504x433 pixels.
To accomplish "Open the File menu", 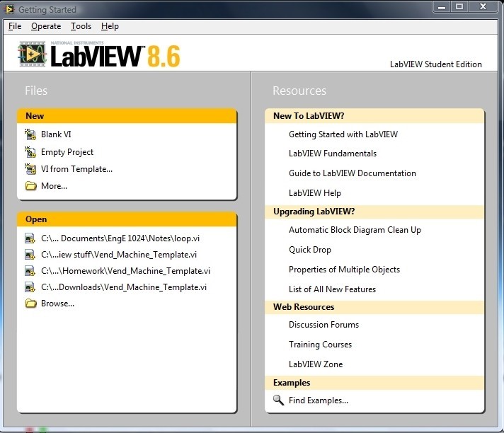I will pos(15,26).
